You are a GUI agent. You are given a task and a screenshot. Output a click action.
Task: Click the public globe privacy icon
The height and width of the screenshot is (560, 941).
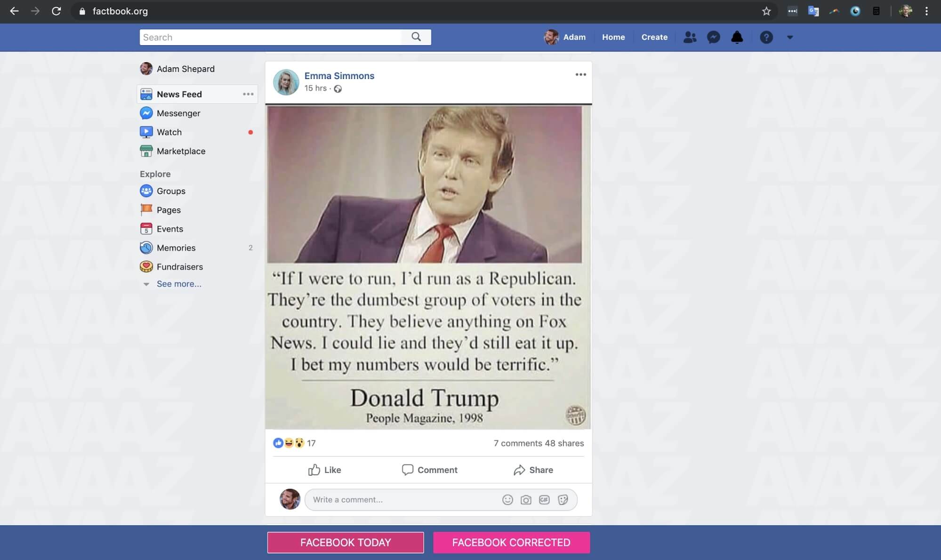[x=338, y=88]
